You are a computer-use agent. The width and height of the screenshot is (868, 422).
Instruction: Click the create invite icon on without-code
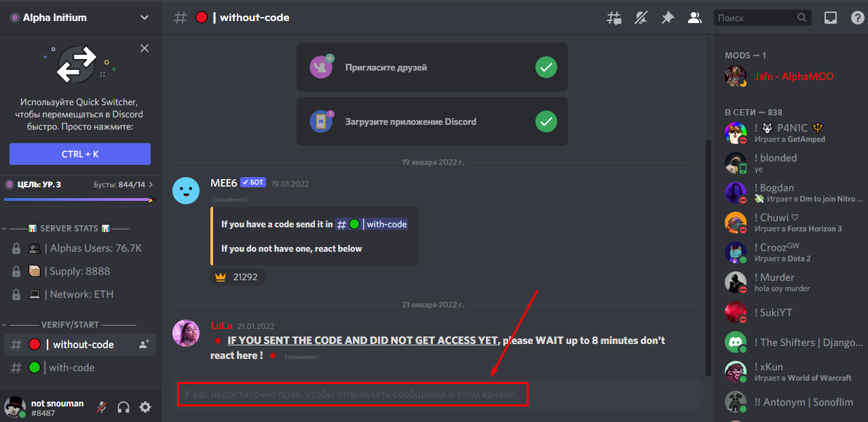pos(144,345)
